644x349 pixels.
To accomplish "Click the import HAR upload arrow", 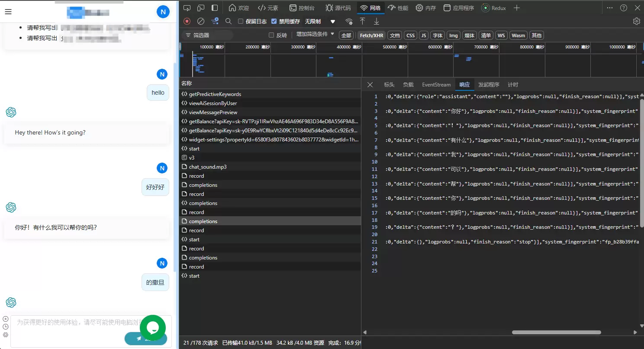I will click(363, 21).
